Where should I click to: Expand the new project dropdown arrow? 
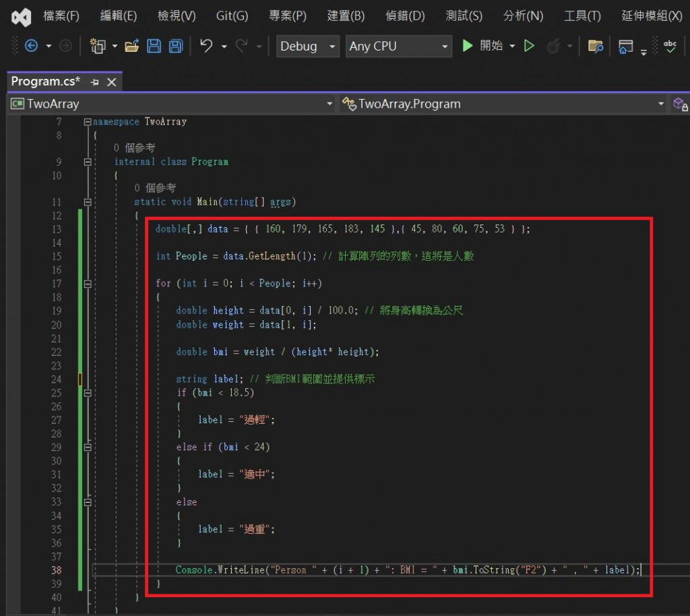point(115,47)
